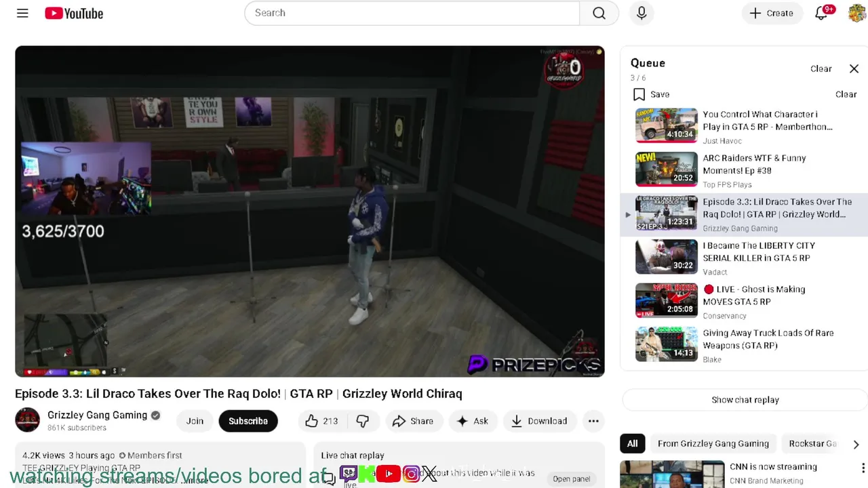The height and width of the screenshot is (488, 868).
Task: Play 'You Control What Character' thumbnail
Action: [666, 125]
